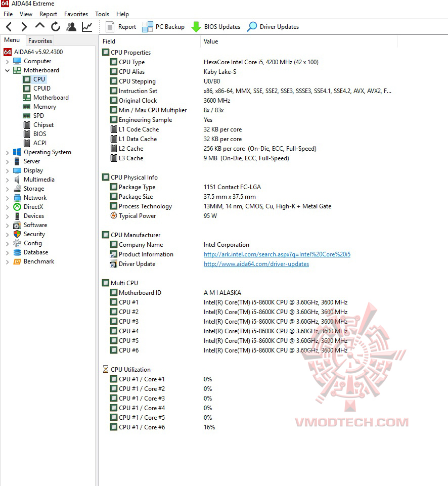This screenshot has height=486, width=448.
Task: Select the SPD tree item
Action: pos(34,116)
